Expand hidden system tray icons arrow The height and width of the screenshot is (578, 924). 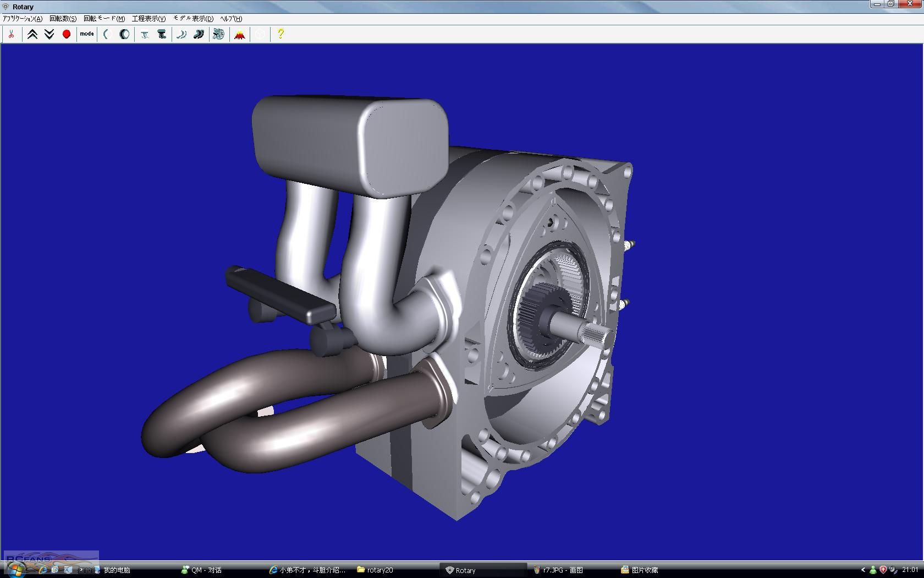[864, 570]
